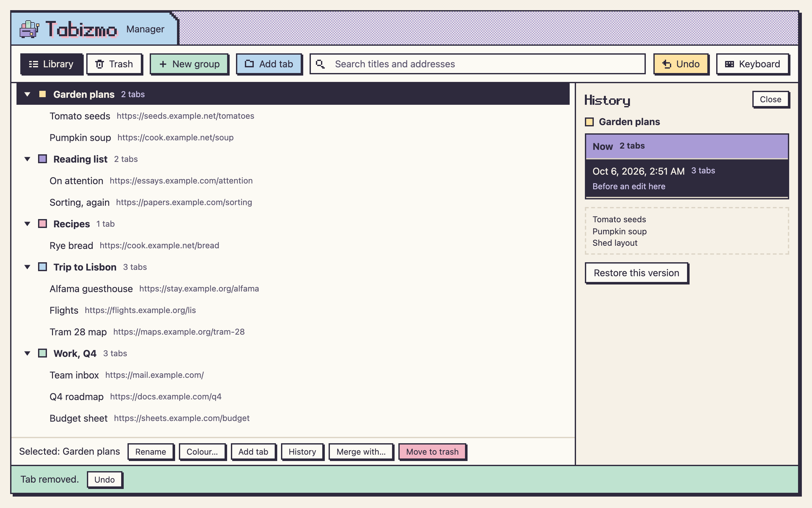Open the Colour... picker button
812x508 pixels.
tap(202, 451)
